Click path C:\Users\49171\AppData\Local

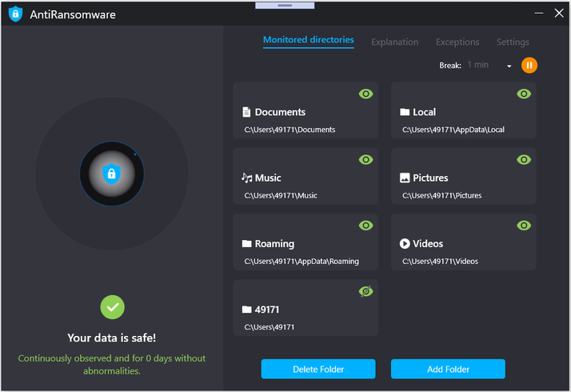453,130
